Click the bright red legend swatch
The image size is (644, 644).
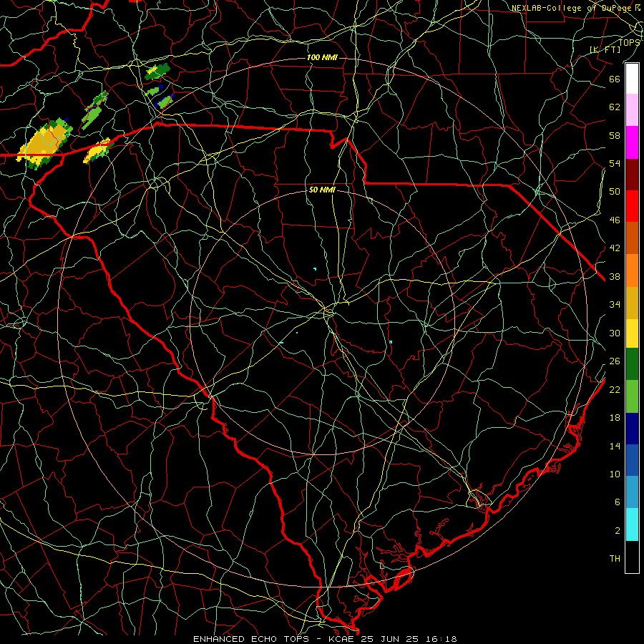(632, 206)
